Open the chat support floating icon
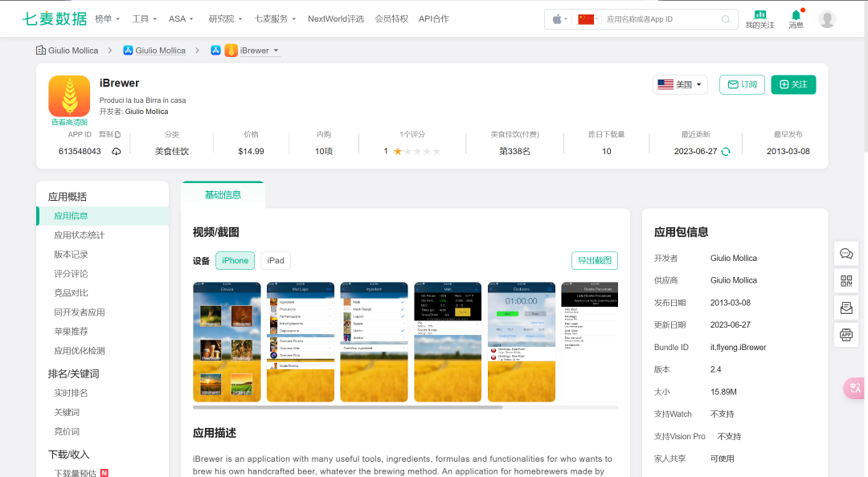Screen dimensions: 868x477 pyautogui.click(x=846, y=254)
